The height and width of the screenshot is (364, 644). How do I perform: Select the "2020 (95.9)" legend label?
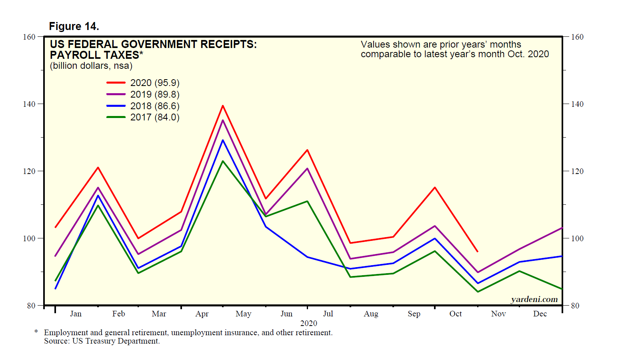155,83
